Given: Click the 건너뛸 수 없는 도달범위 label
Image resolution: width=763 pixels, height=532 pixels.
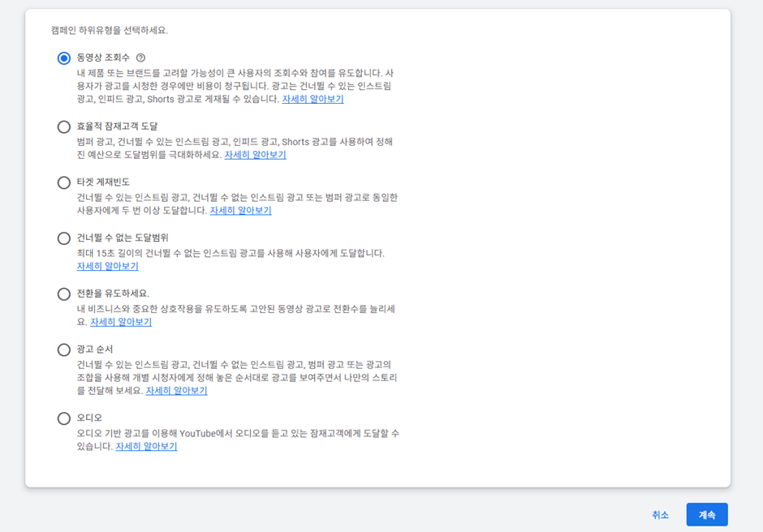Looking at the screenshot, I should (123, 238).
